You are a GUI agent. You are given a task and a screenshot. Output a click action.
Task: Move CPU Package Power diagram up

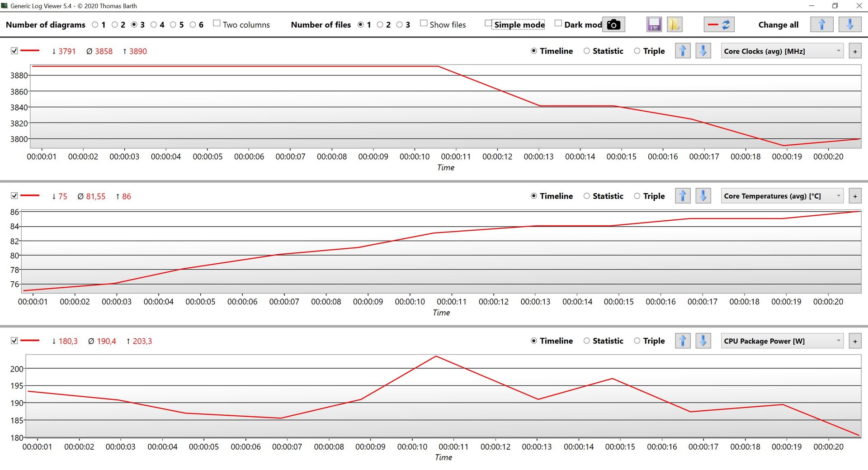click(x=683, y=341)
